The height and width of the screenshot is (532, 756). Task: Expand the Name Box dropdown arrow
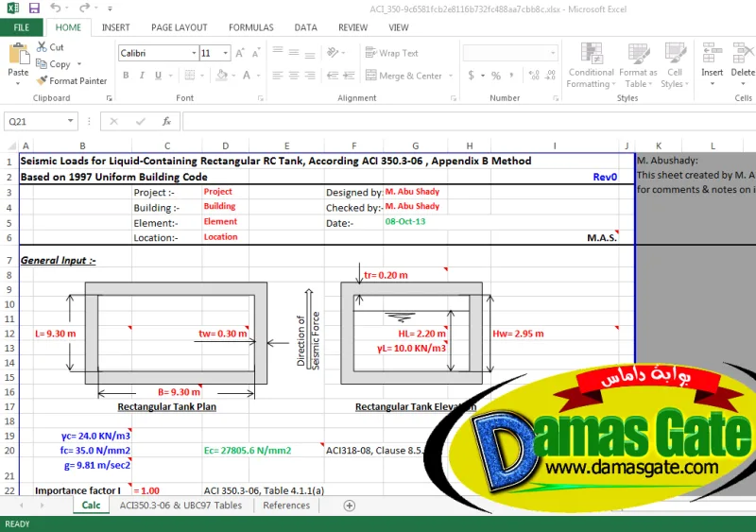pos(70,121)
